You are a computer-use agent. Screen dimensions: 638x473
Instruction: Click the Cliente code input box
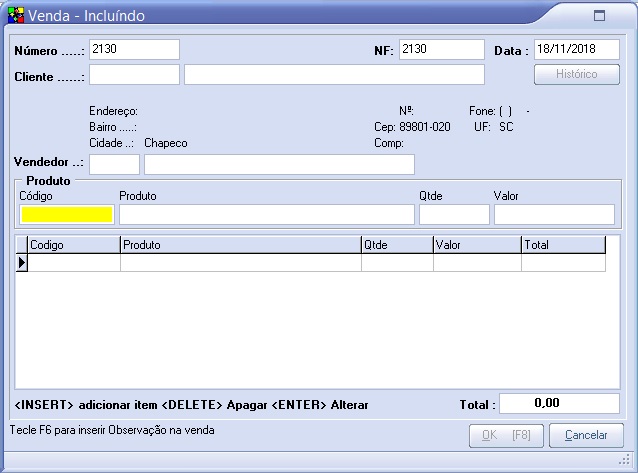[x=134, y=75]
